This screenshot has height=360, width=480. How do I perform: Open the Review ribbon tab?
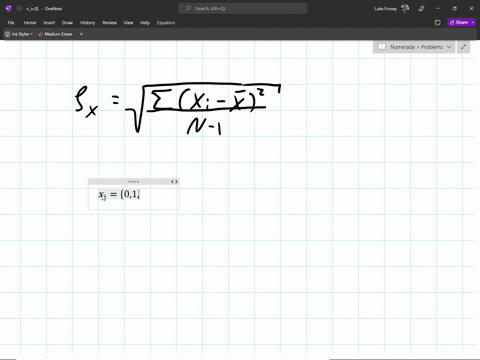click(x=109, y=23)
